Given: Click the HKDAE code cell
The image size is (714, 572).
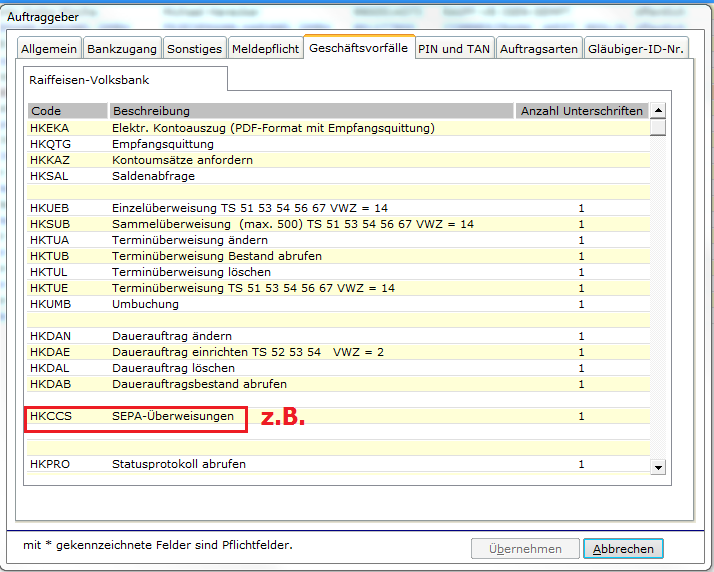Looking at the screenshot, I should [50, 352].
